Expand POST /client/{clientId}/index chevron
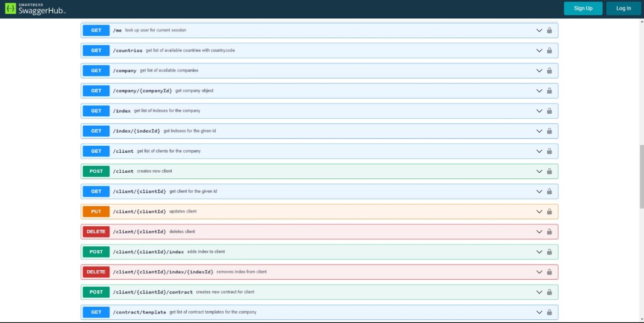Screen dimensions: 644x323 coord(539,251)
